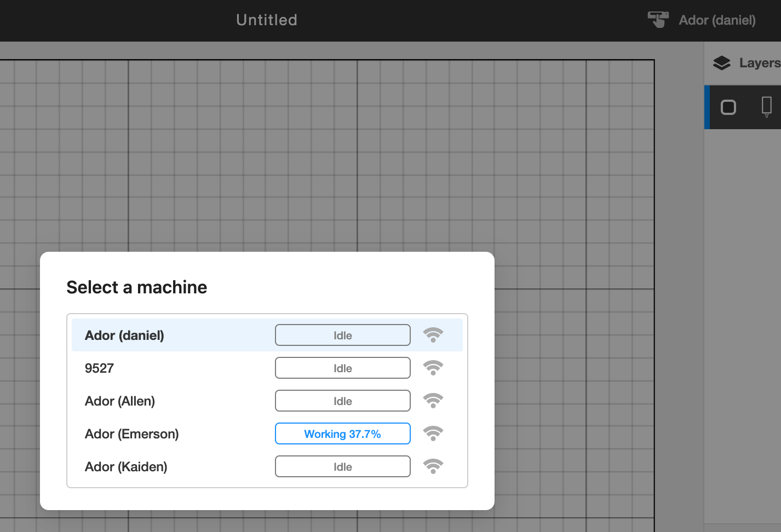
Task: Click the Untitled document title
Action: (x=267, y=20)
